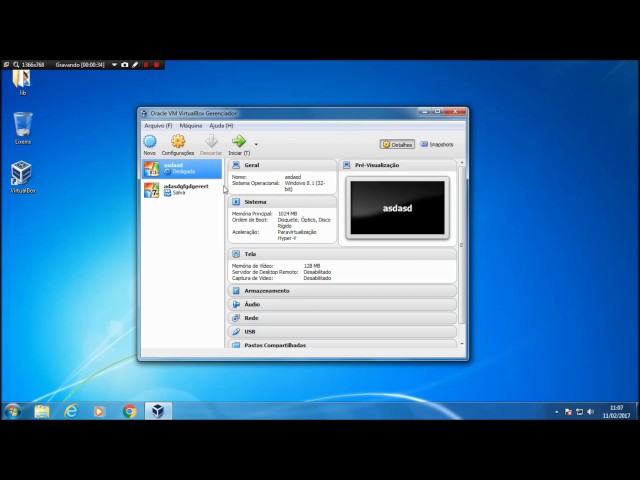Viewport: 640px width, 480px height.
Task: Click the volume speaker tray icon
Action: click(x=590, y=412)
